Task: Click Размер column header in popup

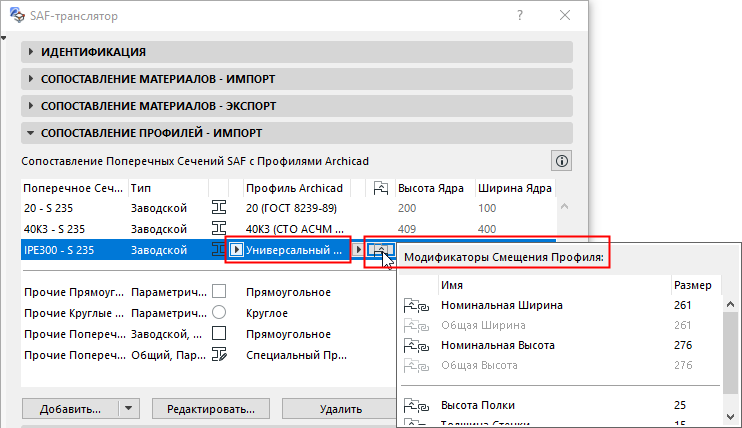Action: point(695,285)
